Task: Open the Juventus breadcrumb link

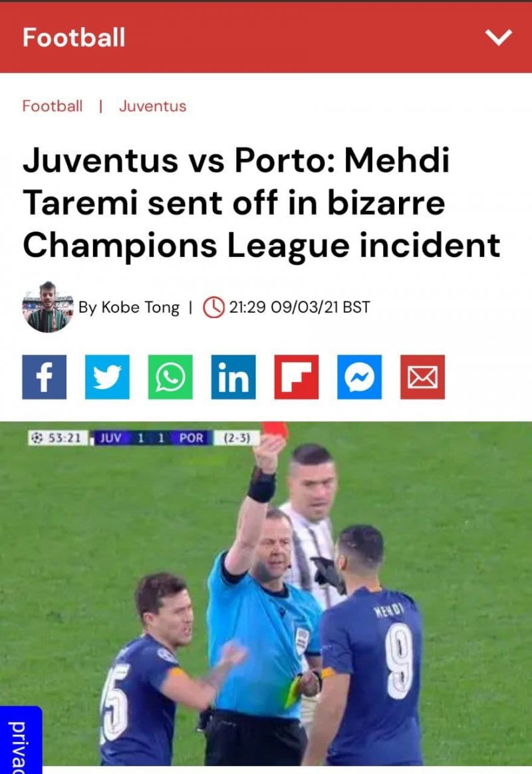Action: click(153, 106)
